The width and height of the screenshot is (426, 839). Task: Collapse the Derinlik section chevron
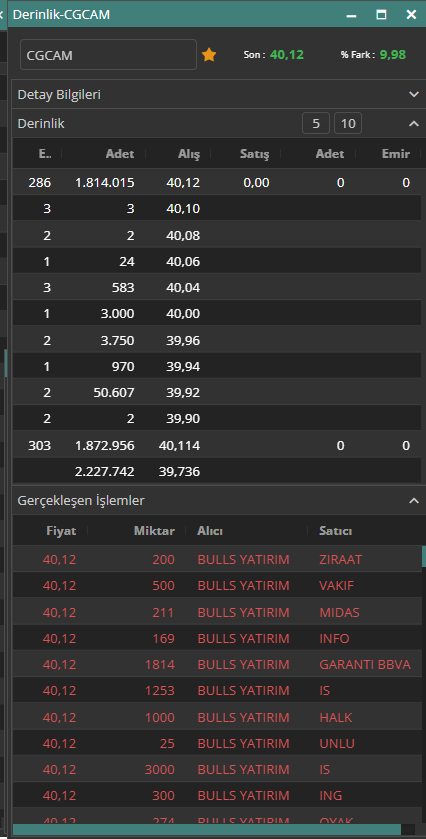pyautogui.click(x=414, y=124)
